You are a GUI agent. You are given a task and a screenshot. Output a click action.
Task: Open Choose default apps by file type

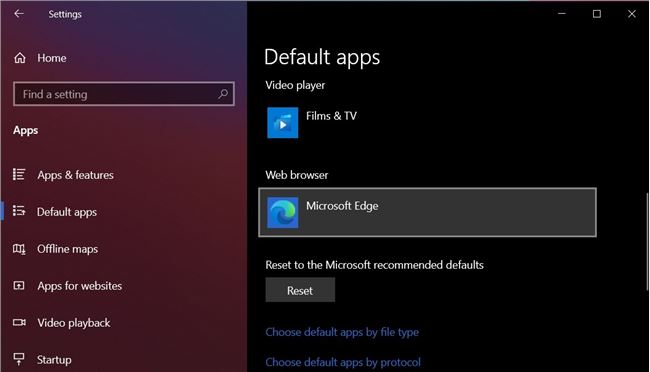342,332
